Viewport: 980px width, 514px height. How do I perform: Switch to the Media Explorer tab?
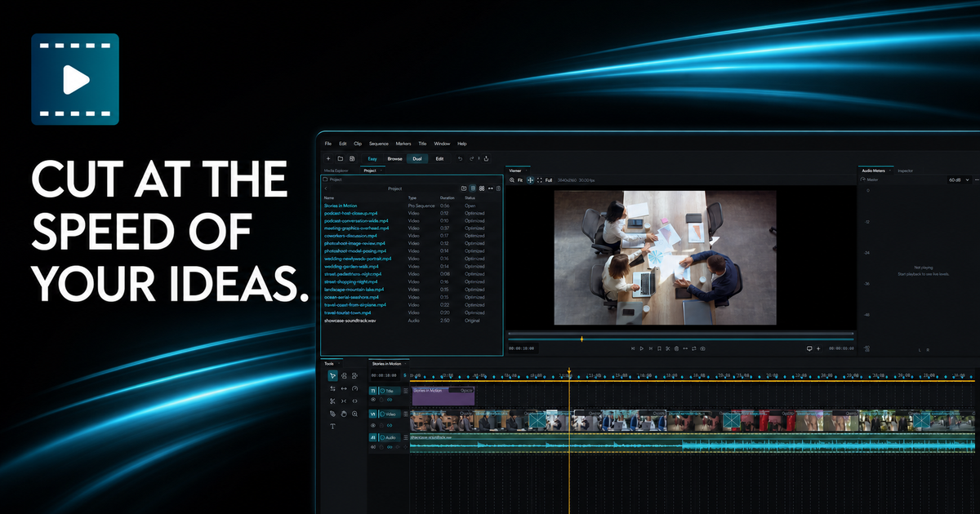pos(336,171)
